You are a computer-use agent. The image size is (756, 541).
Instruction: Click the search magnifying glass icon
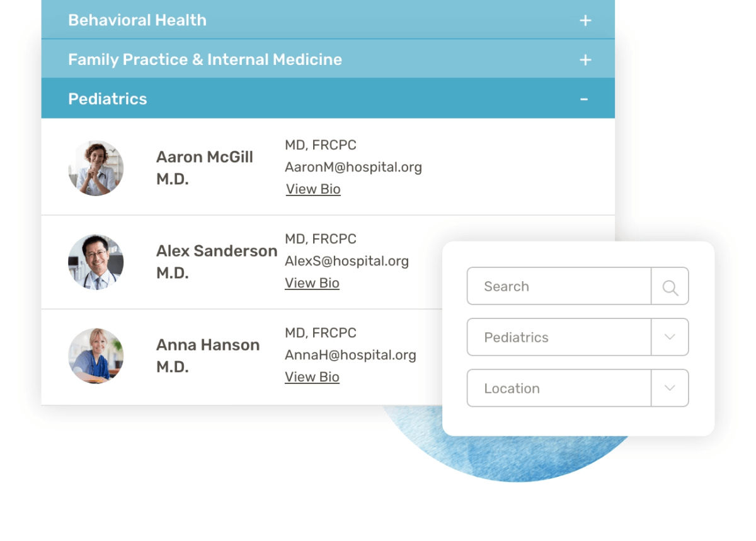click(670, 287)
